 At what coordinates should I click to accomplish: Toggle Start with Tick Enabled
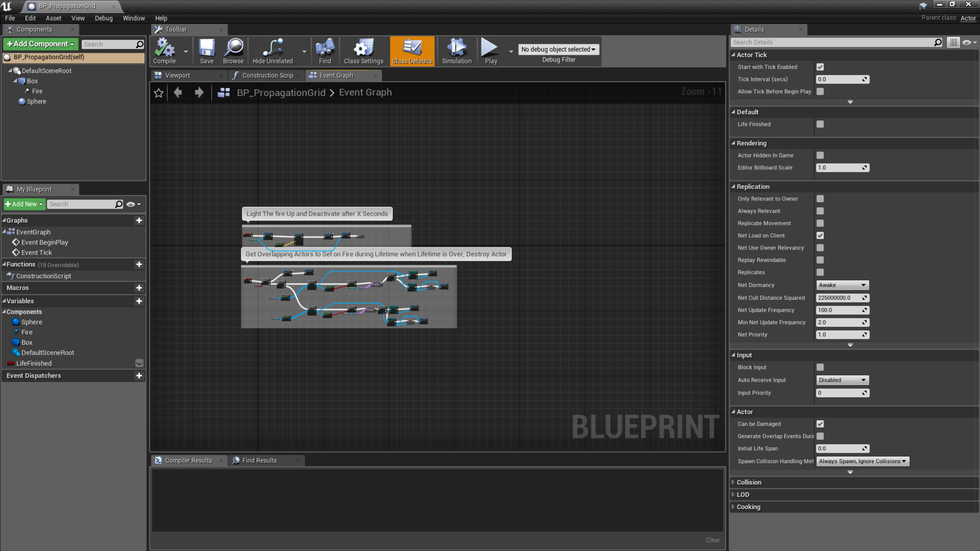coord(820,67)
